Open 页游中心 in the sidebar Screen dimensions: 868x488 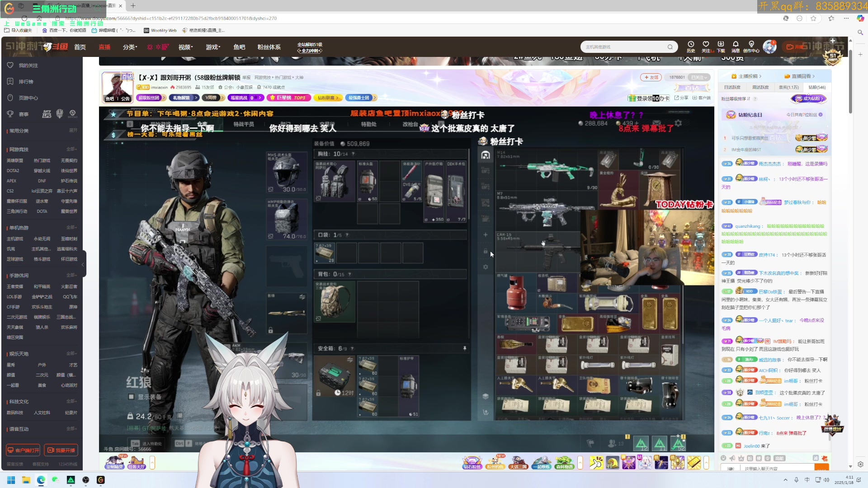(28, 98)
